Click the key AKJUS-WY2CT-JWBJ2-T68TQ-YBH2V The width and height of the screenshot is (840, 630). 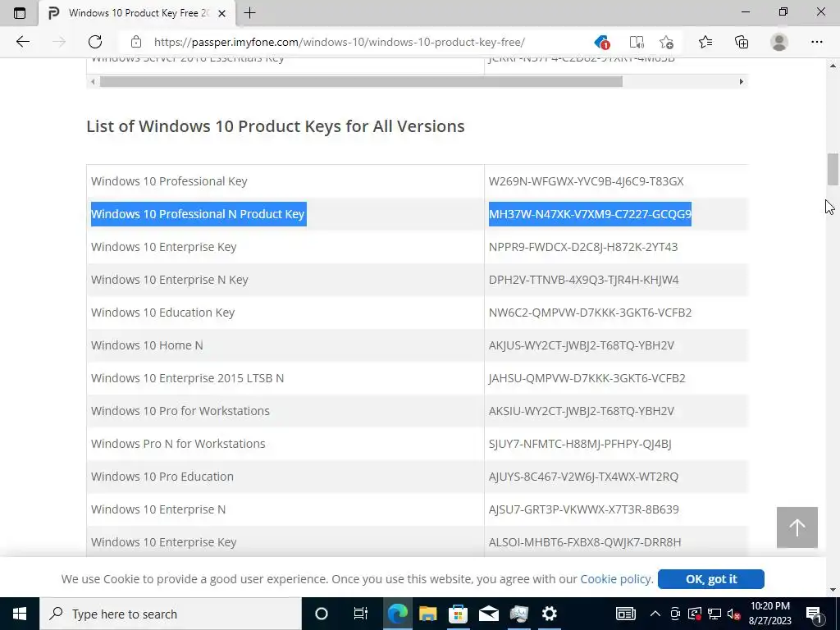(x=582, y=345)
